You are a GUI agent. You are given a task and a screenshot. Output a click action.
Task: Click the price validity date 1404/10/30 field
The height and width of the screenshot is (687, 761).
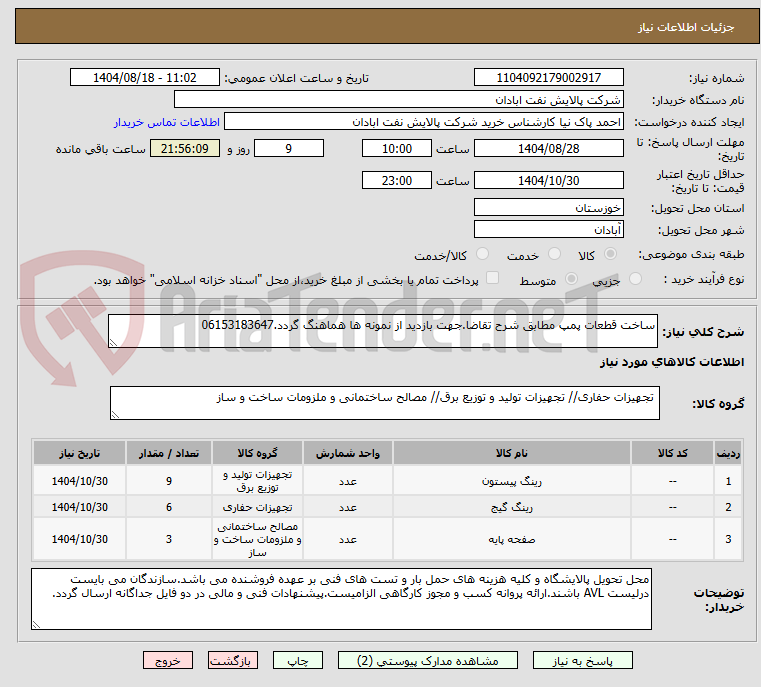(x=548, y=180)
